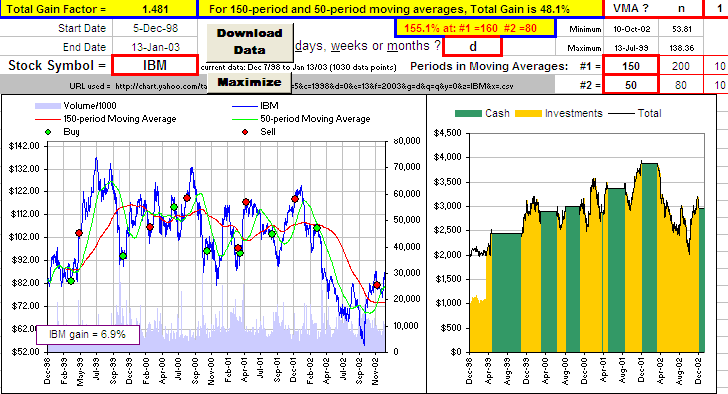Image resolution: width=728 pixels, height=394 pixels.
Task: Select the VMA 'n' cell
Action: pos(681,9)
